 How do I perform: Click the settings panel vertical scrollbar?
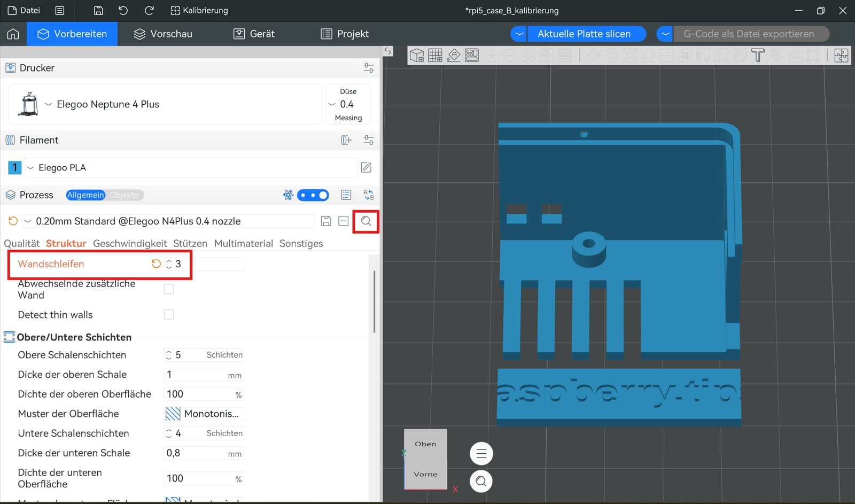coord(374,302)
